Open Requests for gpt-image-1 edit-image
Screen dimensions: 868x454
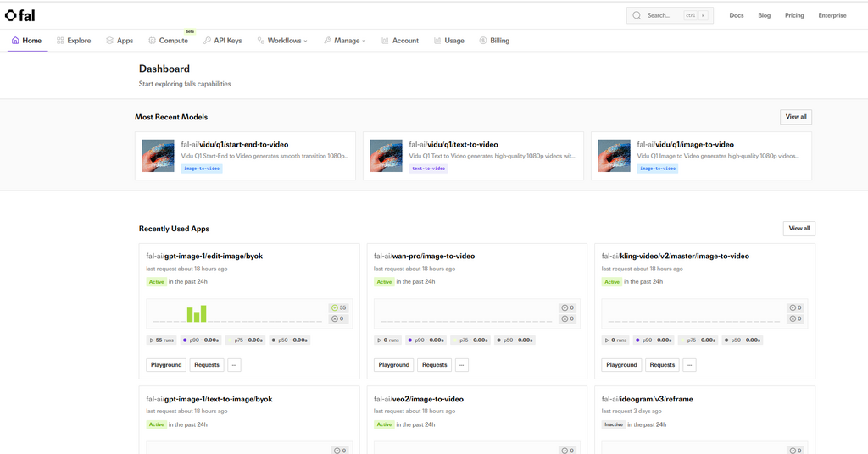click(207, 365)
